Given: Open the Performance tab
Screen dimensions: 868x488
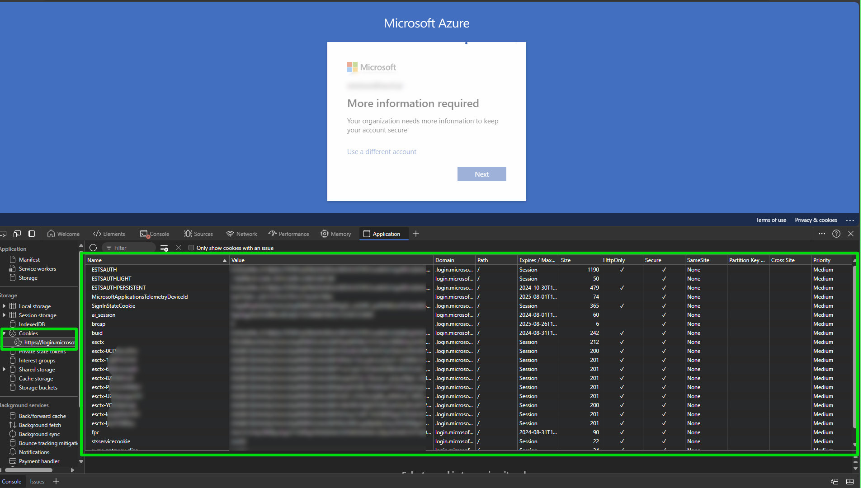Looking at the screenshot, I should (289, 234).
